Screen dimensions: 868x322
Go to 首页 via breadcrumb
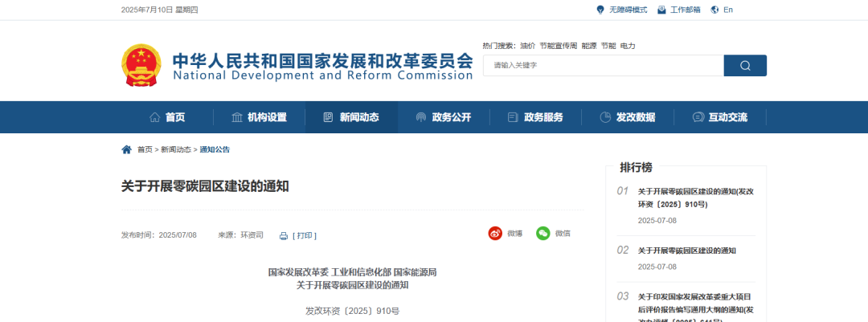pyautogui.click(x=145, y=149)
